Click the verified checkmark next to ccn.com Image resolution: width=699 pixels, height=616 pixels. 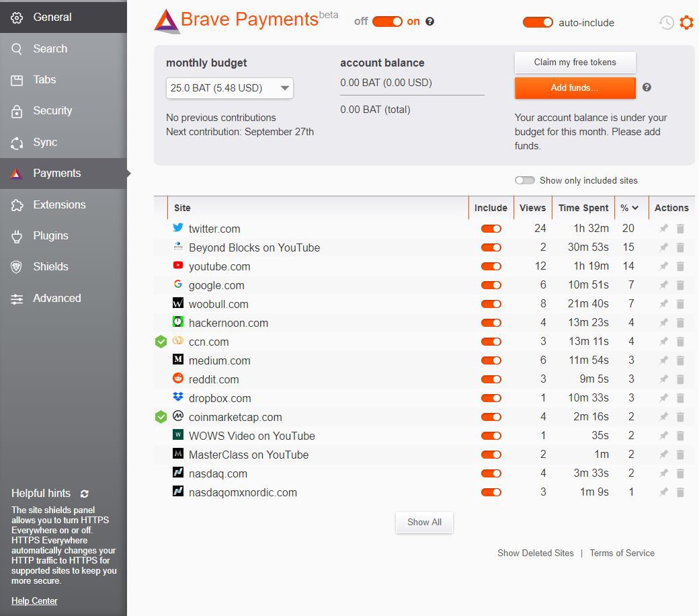click(x=161, y=342)
